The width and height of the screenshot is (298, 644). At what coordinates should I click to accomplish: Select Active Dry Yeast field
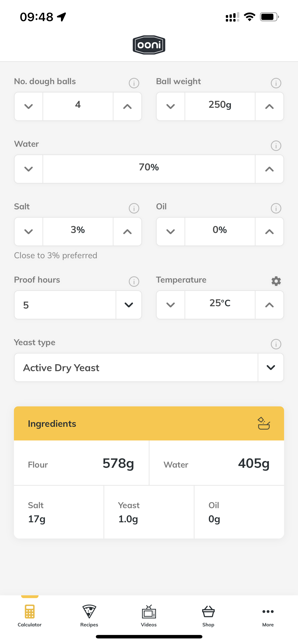136,367
